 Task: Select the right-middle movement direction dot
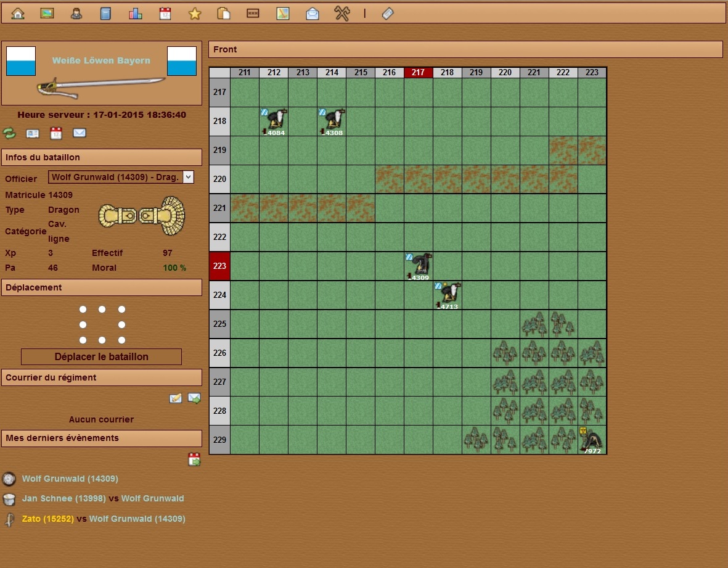121,324
